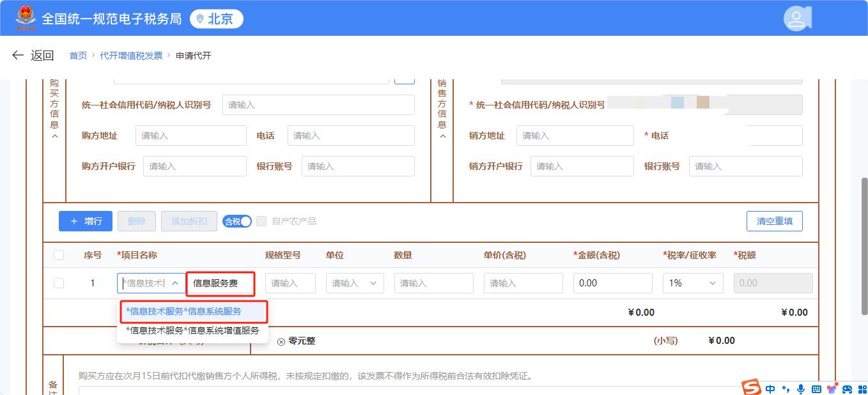Open the 代开增值税发票 breadcrumb link
This screenshot has width=868, height=395.
click(x=131, y=56)
